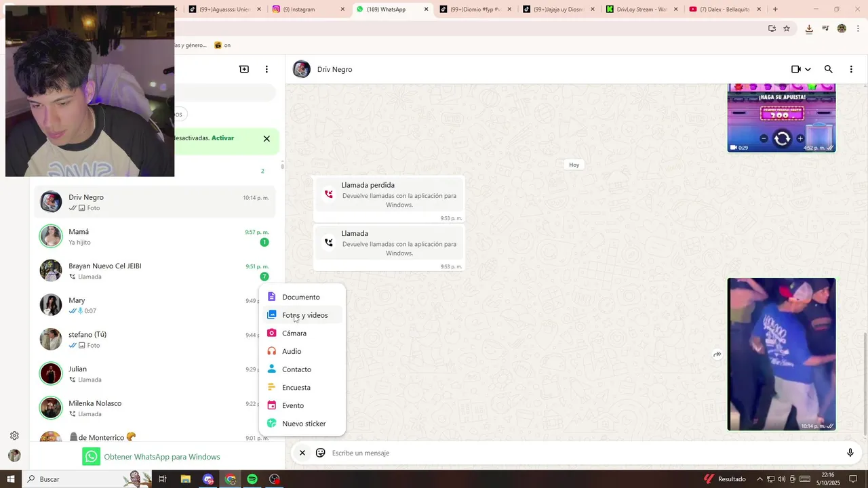Open Spotify from the taskbar

click(252, 479)
